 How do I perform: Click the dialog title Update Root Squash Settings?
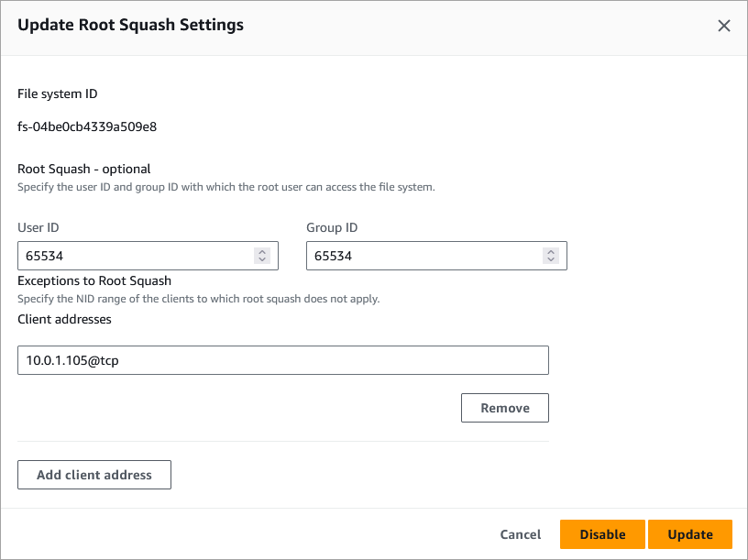pyautogui.click(x=130, y=25)
